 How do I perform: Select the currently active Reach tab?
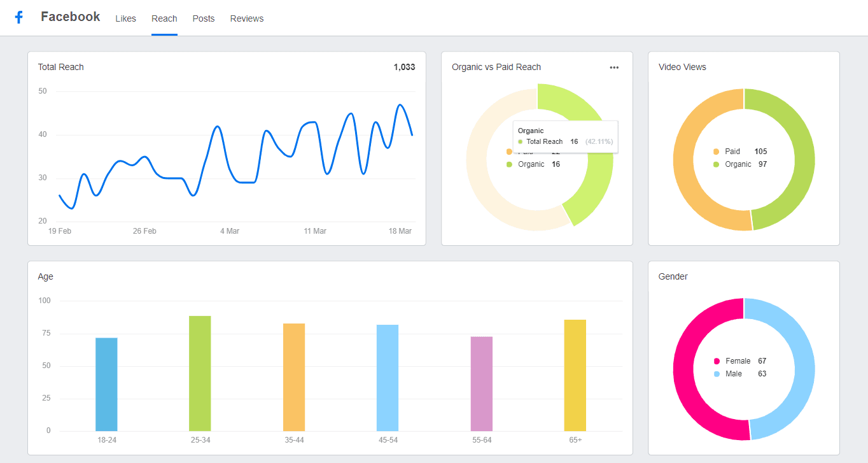[164, 18]
